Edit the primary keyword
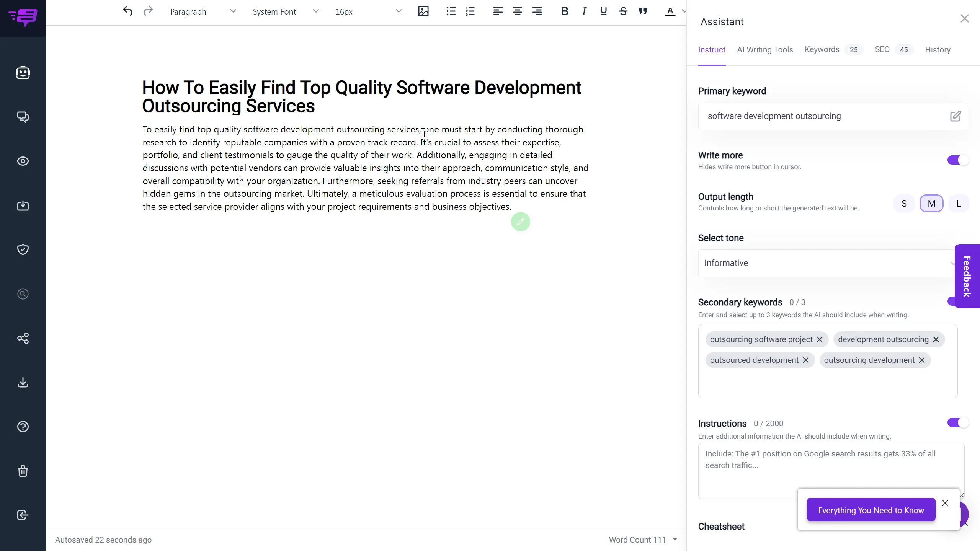Image resolution: width=980 pixels, height=551 pixels. point(955,116)
